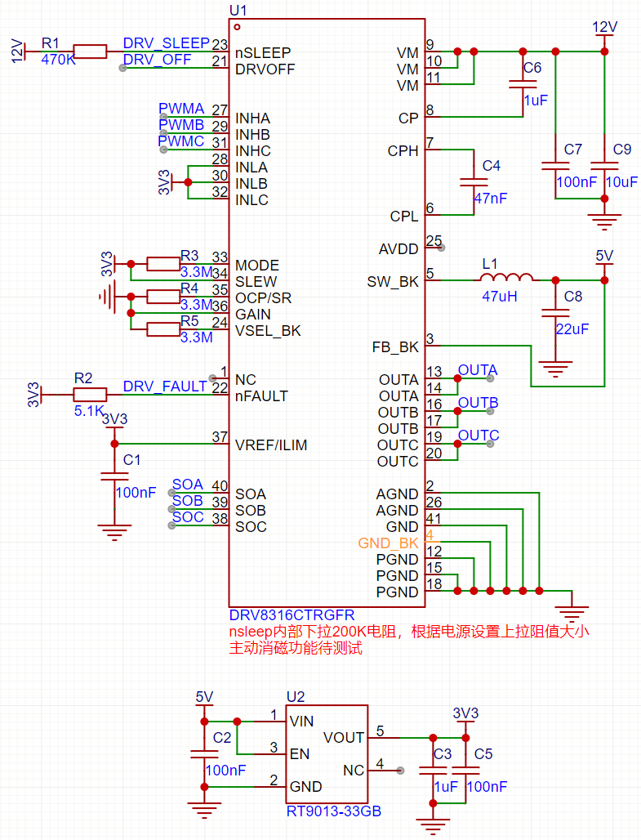Click 47uH inductor value text
Screen dimensions: 641x840
(500, 297)
